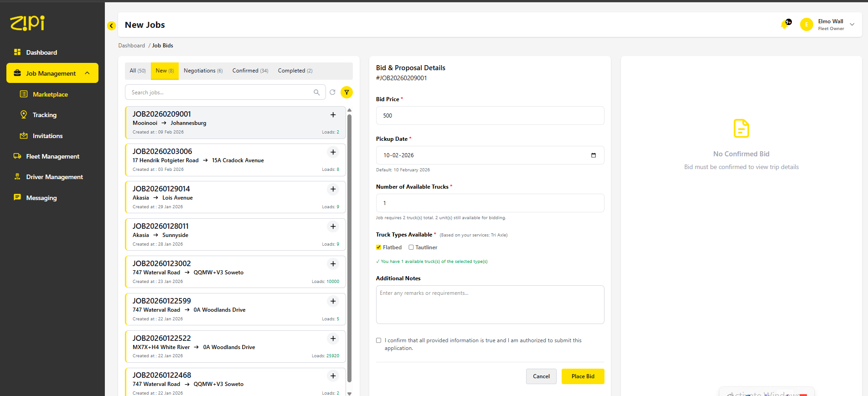This screenshot has height=396, width=868.
Task: Click the Elmo Wall avatar
Action: tap(806, 25)
